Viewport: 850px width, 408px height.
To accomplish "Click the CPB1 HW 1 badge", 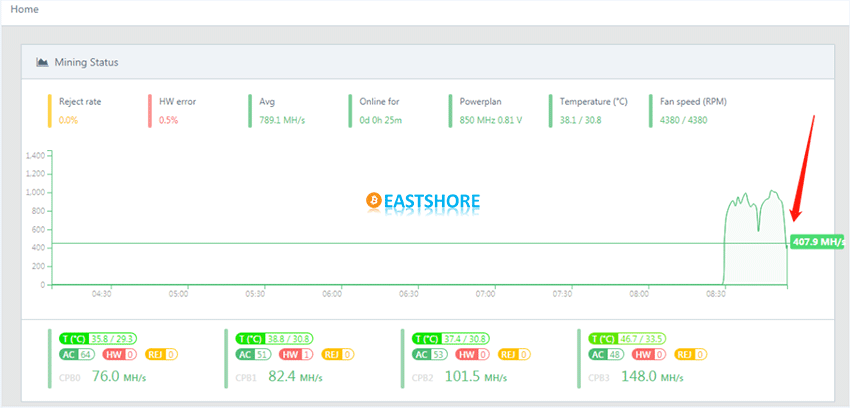I will [295, 355].
